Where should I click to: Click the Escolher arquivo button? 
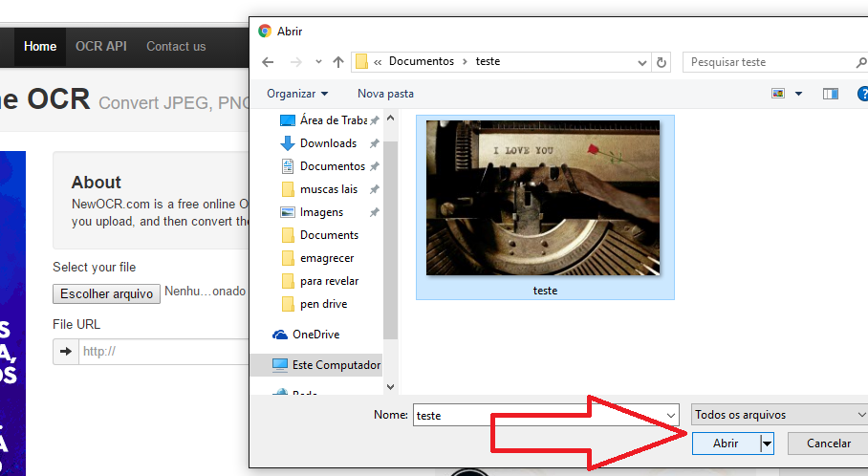pyautogui.click(x=106, y=293)
